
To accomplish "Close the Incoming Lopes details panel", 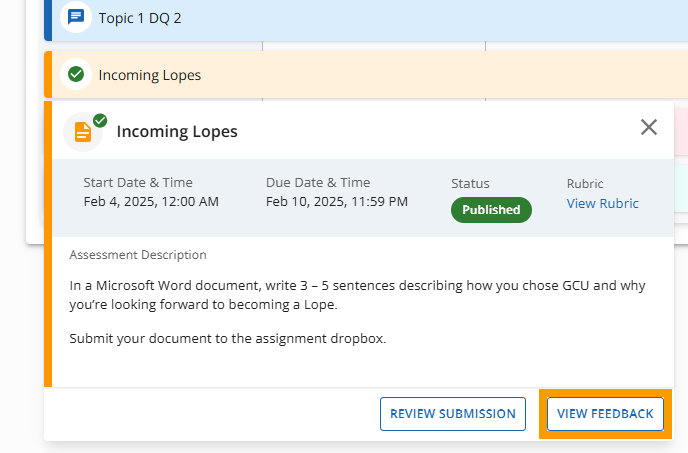I will pyautogui.click(x=649, y=127).
